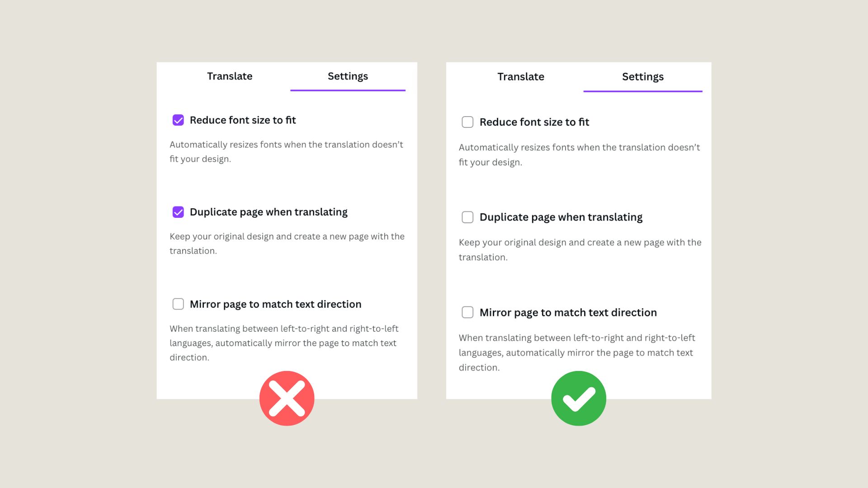Click the label beside the empty Reduce font checkbox
This screenshot has height=488, width=868.
tap(534, 122)
